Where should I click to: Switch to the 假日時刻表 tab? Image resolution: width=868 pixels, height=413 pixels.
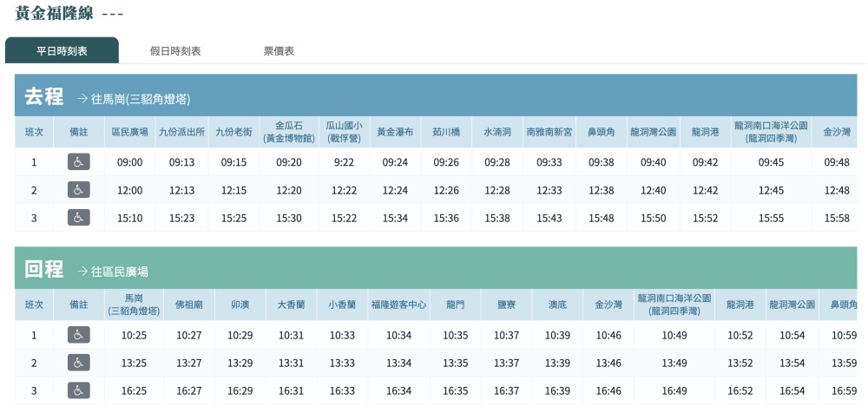(x=175, y=51)
